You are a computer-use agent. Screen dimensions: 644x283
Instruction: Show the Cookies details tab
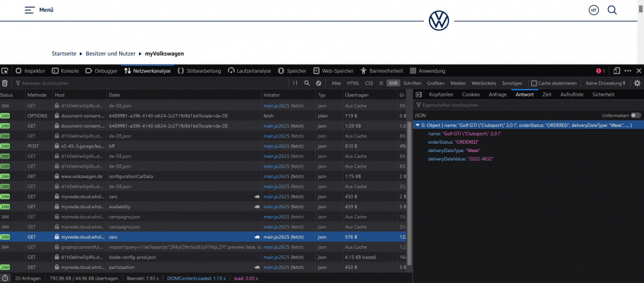(471, 95)
